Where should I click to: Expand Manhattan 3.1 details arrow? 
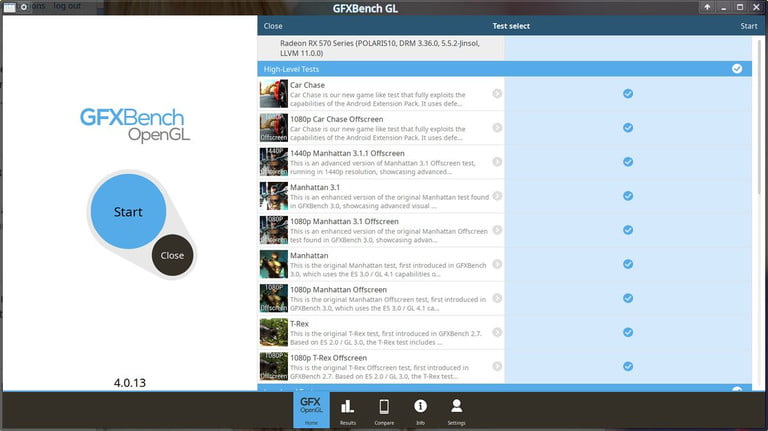[497, 196]
